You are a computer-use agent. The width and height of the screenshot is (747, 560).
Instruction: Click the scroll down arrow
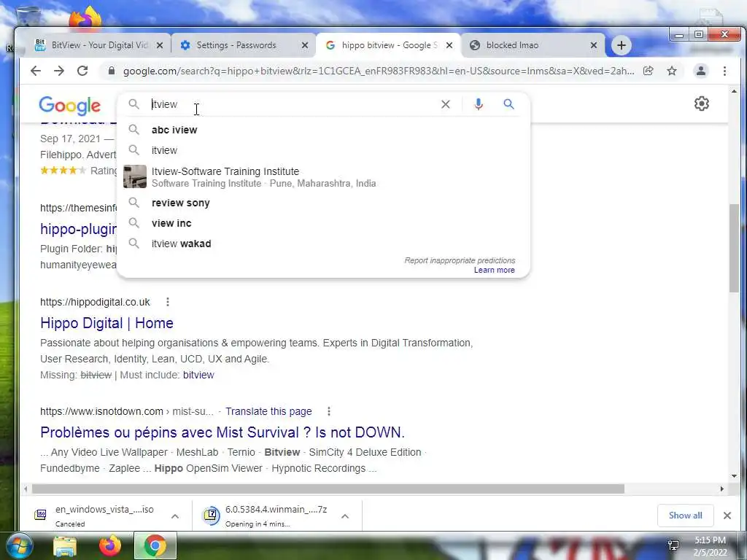click(x=734, y=476)
